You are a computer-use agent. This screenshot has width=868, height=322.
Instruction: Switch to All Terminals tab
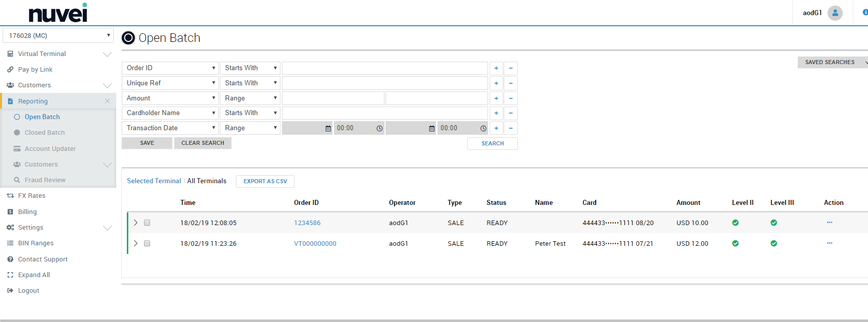[x=207, y=181]
